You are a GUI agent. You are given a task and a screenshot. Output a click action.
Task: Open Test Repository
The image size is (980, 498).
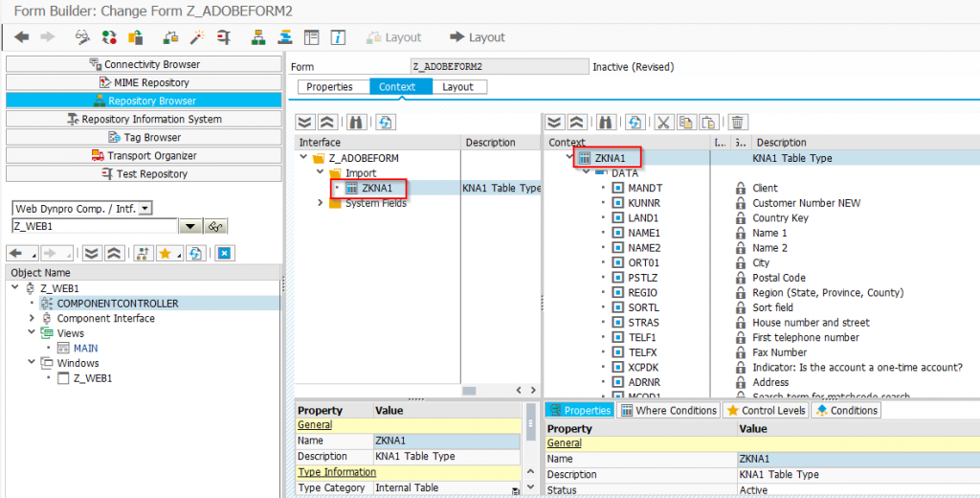tap(144, 173)
